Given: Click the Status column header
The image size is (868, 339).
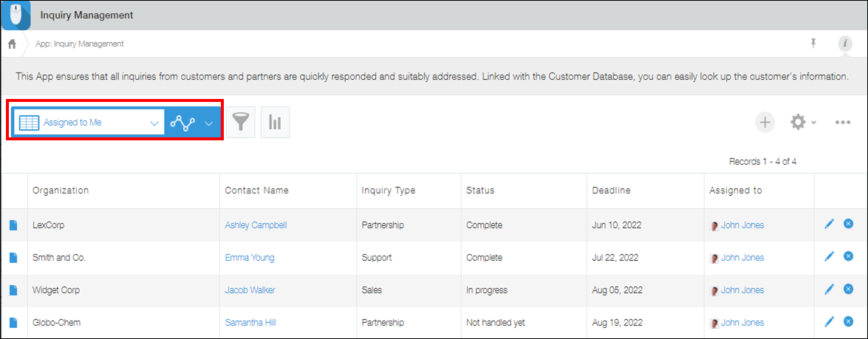Looking at the screenshot, I should [480, 191].
